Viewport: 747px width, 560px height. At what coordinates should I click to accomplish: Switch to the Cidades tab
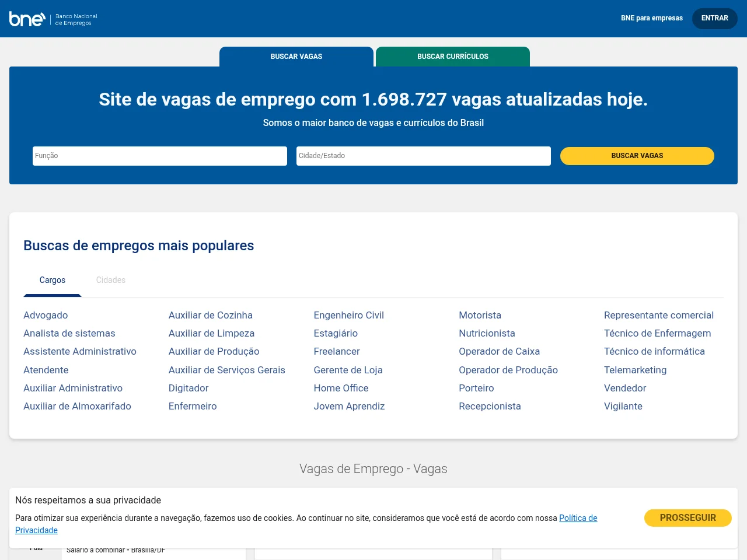[x=111, y=280]
